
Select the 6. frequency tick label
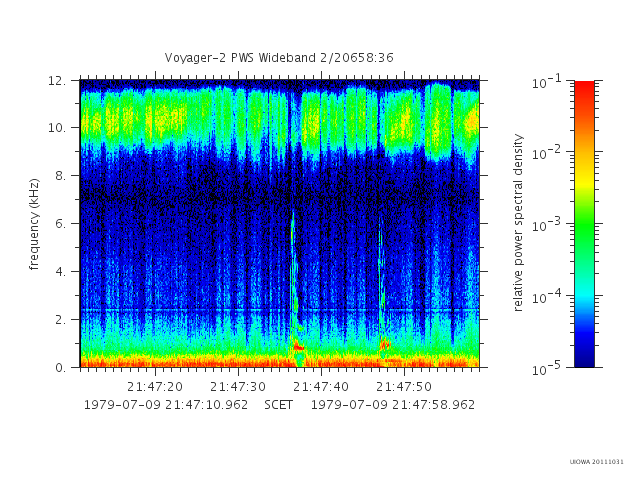coord(60,223)
